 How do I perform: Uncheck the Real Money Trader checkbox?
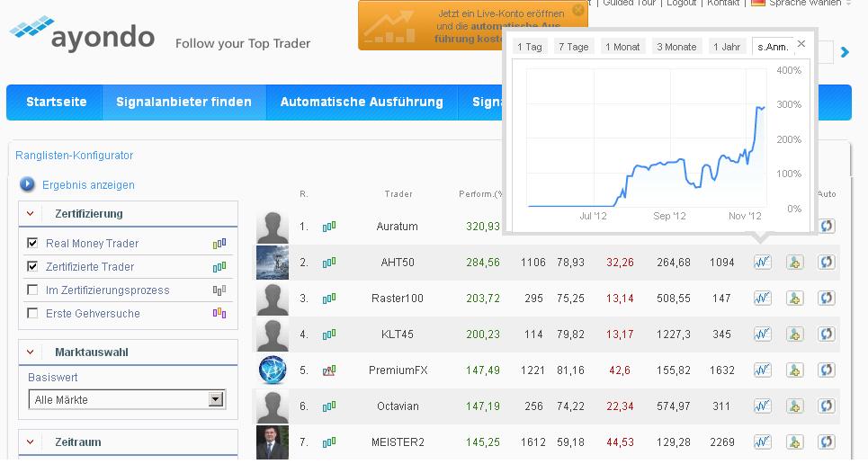(33, 244)
